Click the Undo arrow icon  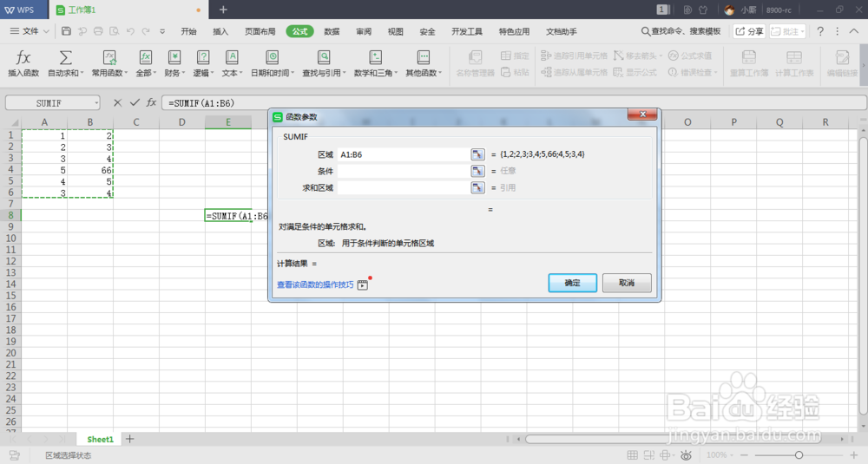130,31
